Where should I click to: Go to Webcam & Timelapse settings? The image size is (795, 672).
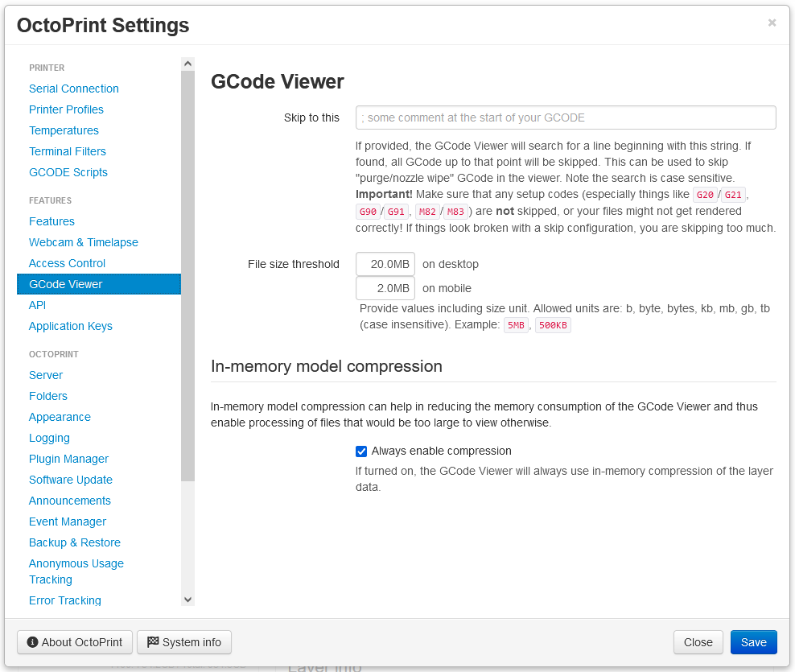[x=84, y=242]
